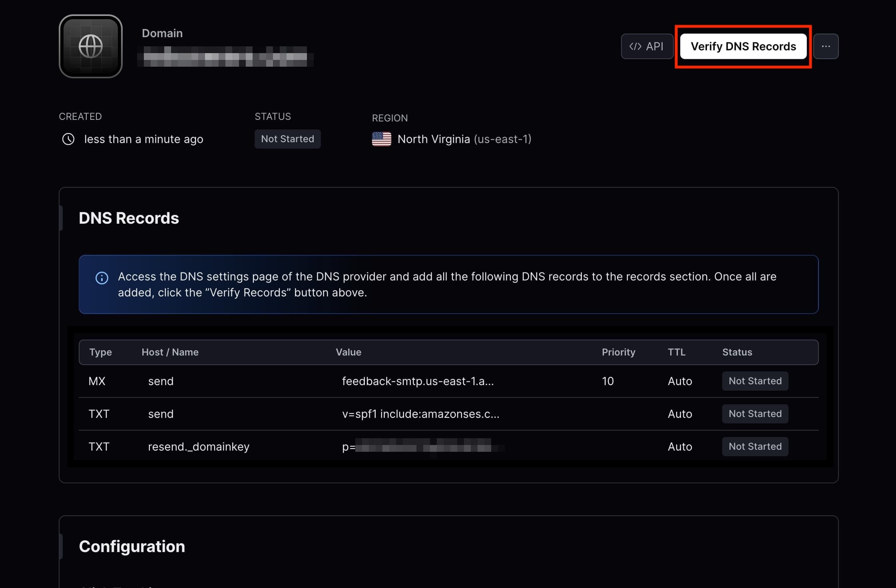Copy the DKIM p= record value

click(423, 447)
